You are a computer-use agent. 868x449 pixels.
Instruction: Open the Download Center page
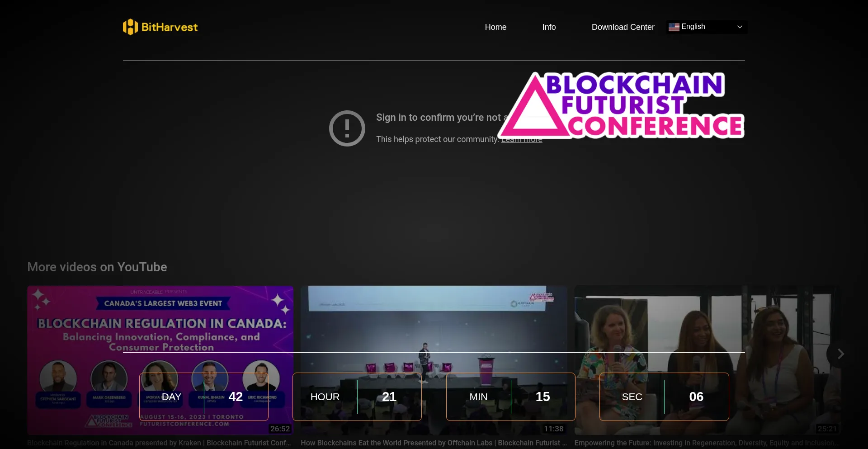point(623,27)
